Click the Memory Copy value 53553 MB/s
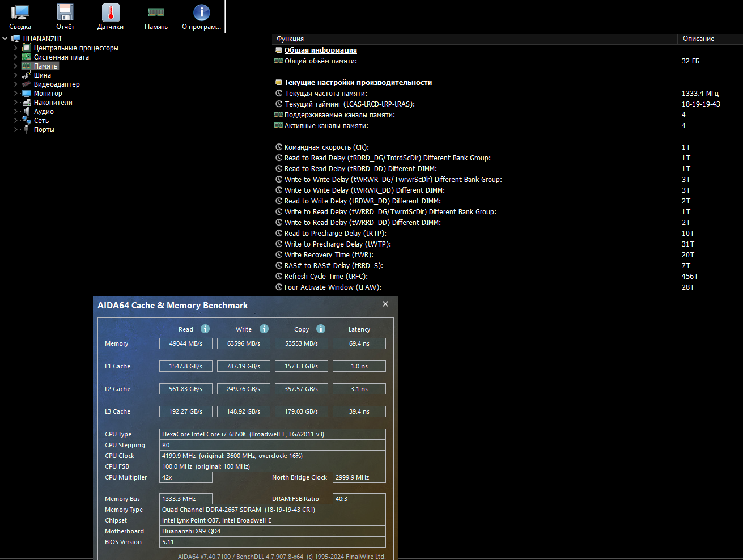The height and width of the screenshot is (560, 743). [302, 343]
